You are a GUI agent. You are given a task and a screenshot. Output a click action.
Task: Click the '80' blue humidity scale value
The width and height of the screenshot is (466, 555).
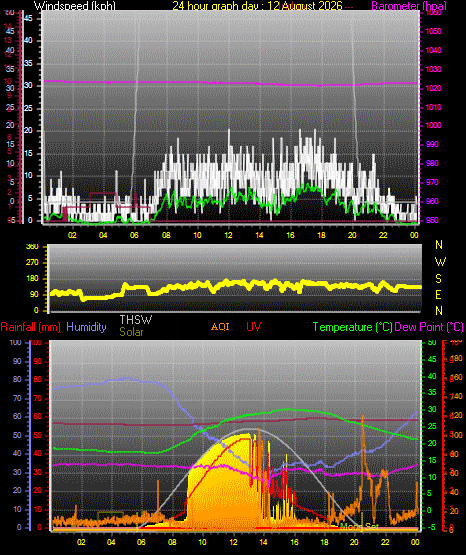click(17, 379)
